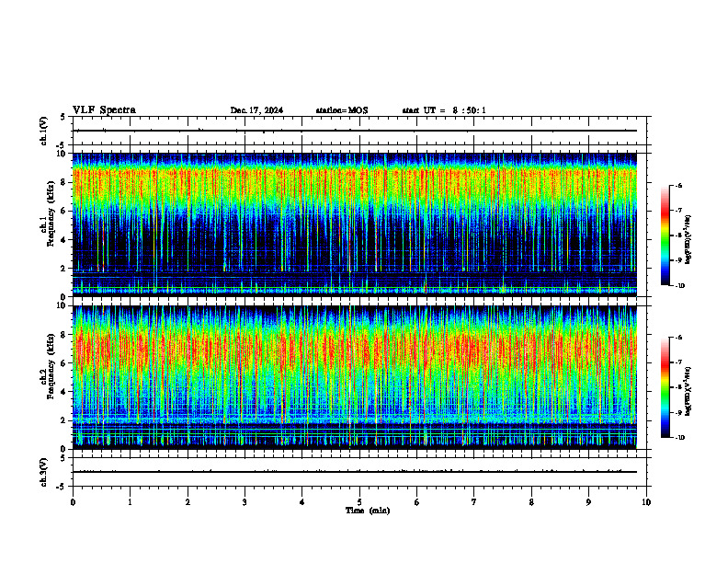Click the time axis tick label '10'
The height and width of the screenshot is (563, 728).
point(646,502)
